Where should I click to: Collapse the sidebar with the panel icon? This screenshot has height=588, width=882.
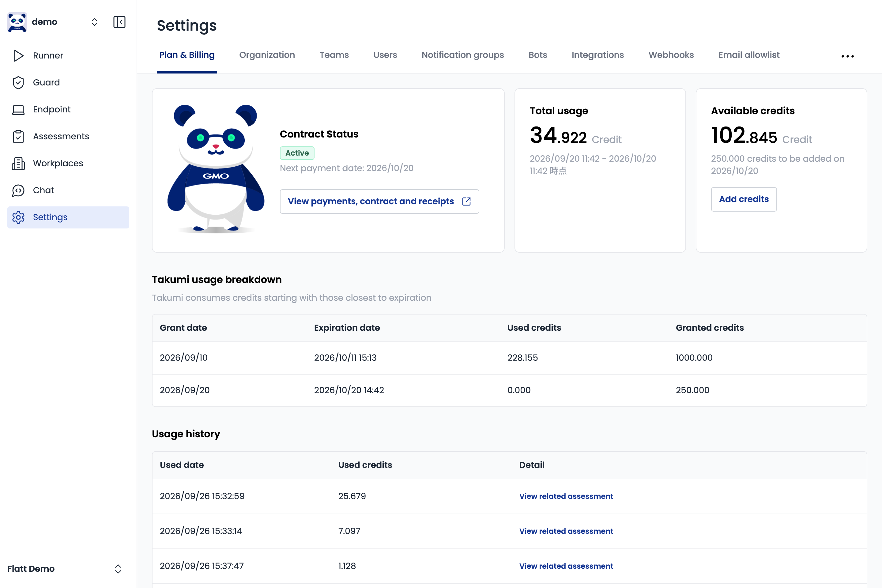[x=119, y=22]
